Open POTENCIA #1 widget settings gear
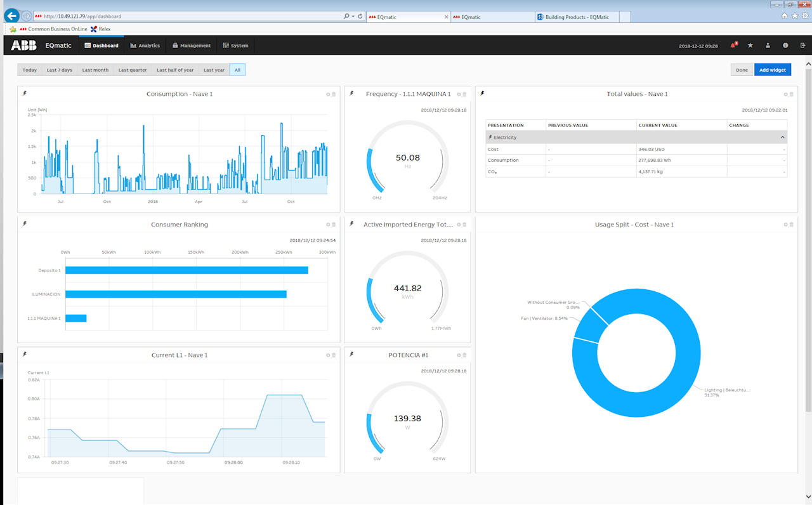Screen dimensions: 812x505 pyautogui.click(x=459, y=355)
